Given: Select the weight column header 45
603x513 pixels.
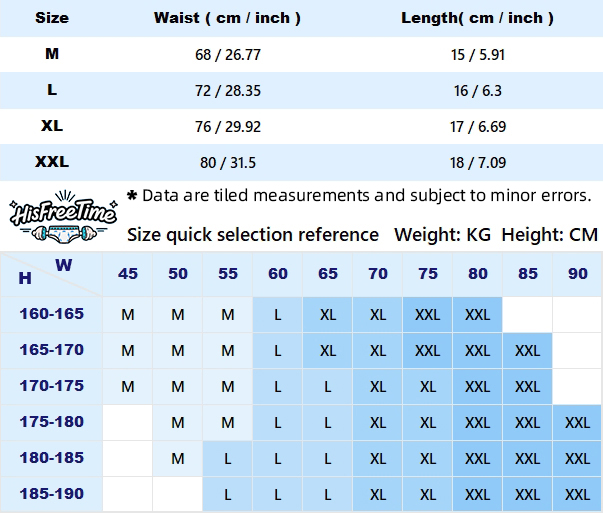Looking at the screenshot, I should click(128, 274).
